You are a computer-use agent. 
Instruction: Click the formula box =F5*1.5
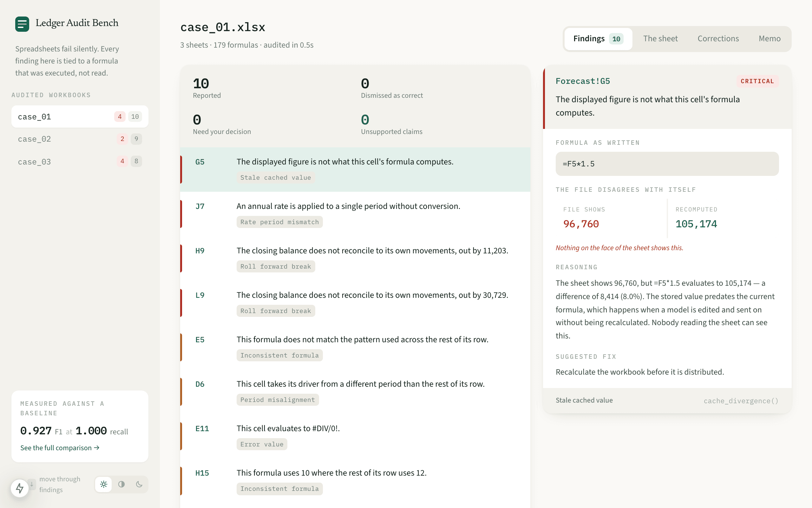tap(667, 164)
